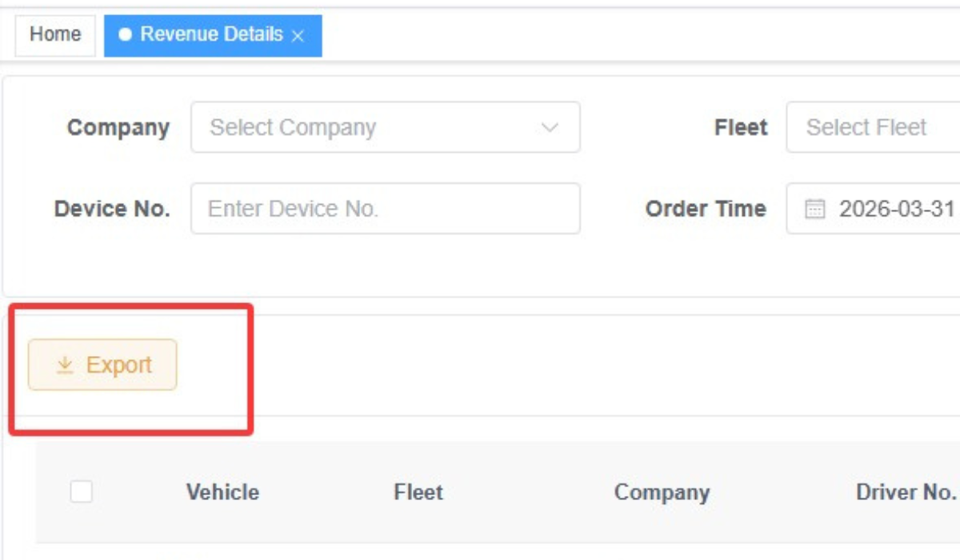Select the Revenue Details tab
The height and width of the screenshot is (560, 960).
(x=213, y=35)
